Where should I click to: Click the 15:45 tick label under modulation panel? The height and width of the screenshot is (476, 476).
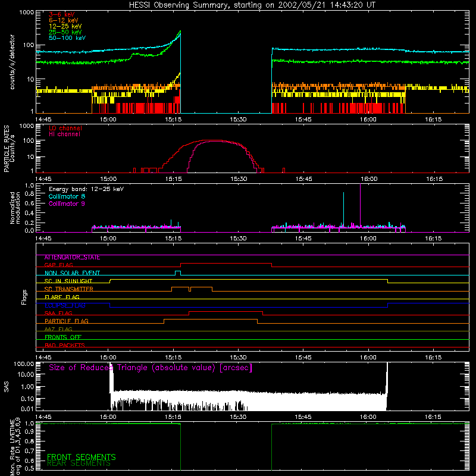303,239
